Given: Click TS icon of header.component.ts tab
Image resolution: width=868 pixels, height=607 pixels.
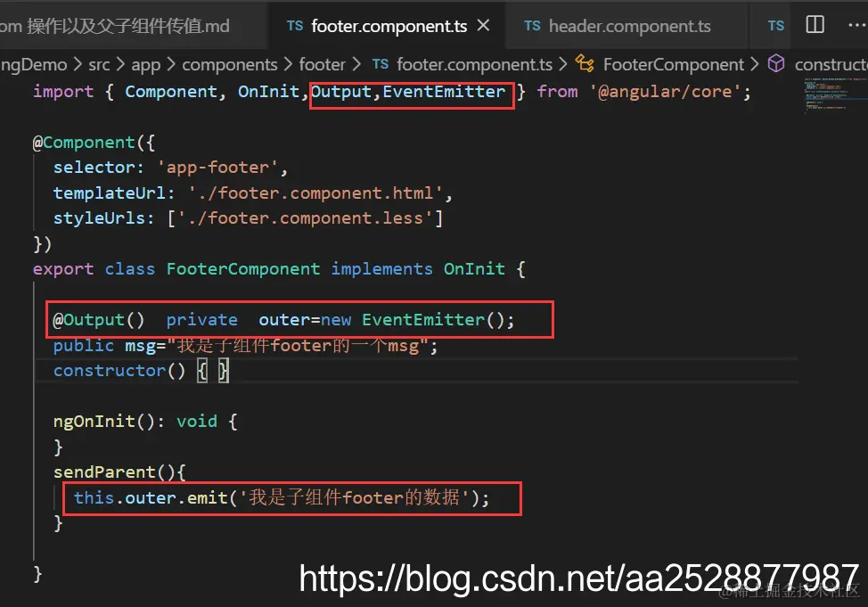Looking at the screenshot, I should 532,26.
